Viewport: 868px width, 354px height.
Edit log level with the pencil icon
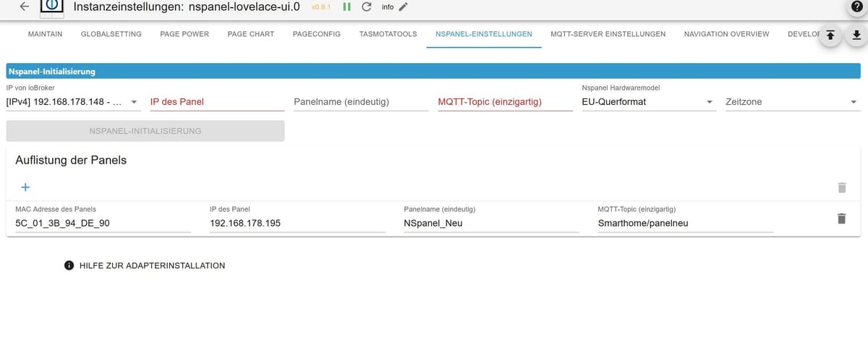404,7
